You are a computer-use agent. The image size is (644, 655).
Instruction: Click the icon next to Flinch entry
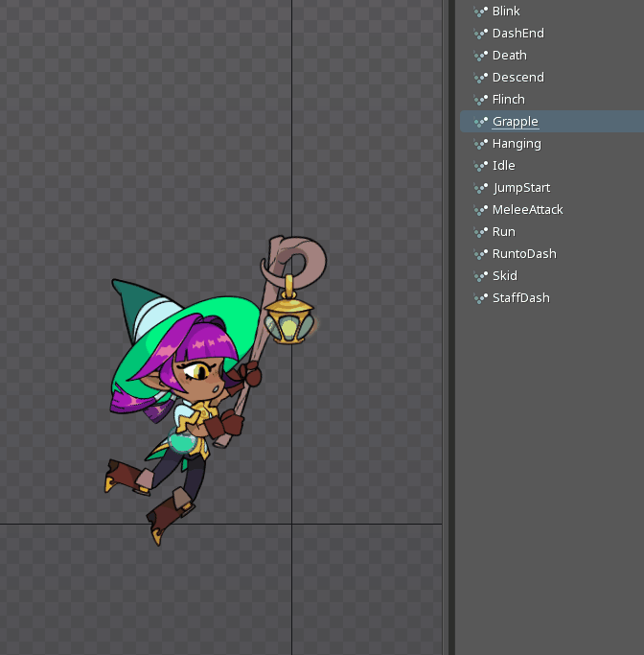tap(481, 100)
